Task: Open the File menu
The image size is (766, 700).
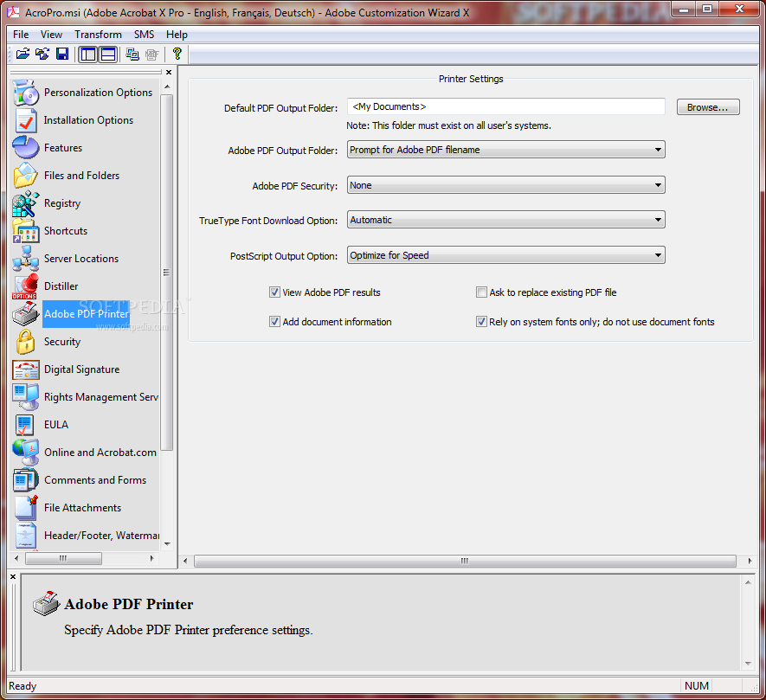Action: click(21, 35)
